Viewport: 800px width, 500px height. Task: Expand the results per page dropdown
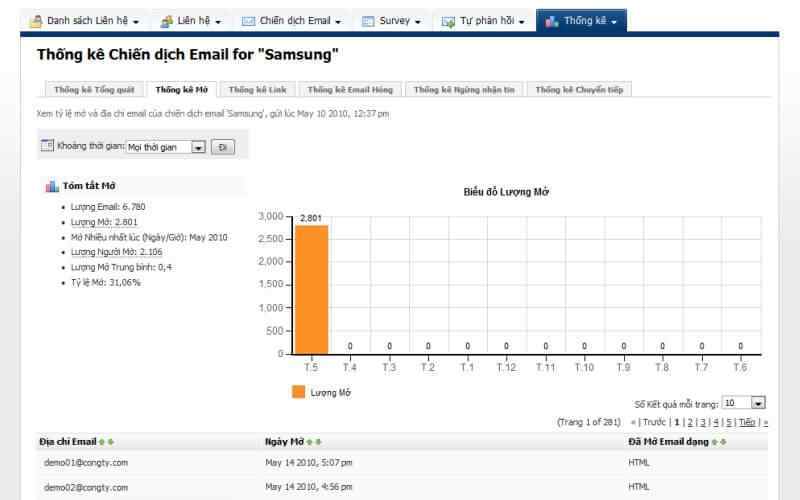coord(757,403)
